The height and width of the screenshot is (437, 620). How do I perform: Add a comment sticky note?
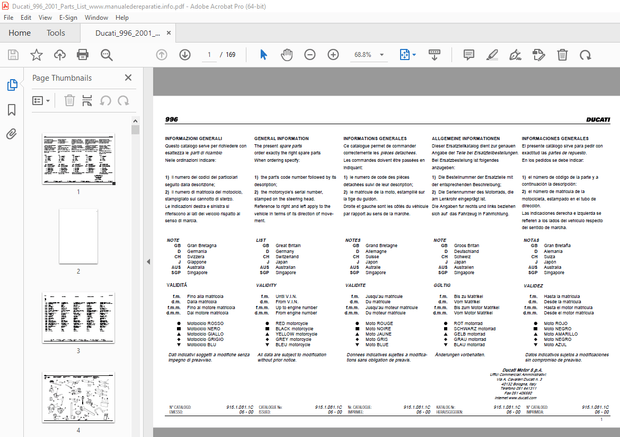click(469, 55)
